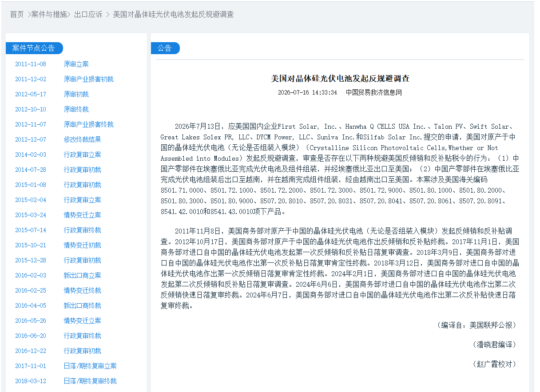This screenshot has height=392, width=540.
Task: Open the 原审立案 case node link
Action: pyautogui.click(x=76, y=64)
